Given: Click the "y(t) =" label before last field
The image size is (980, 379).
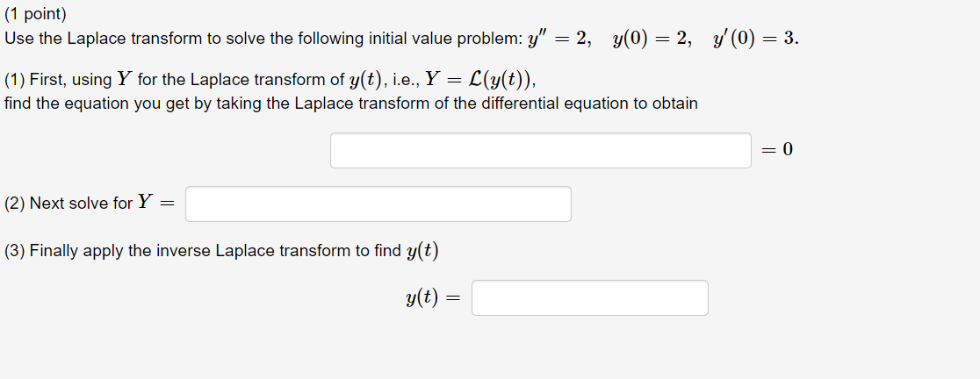Looking at the screenshot, I should tap(433, 297).
